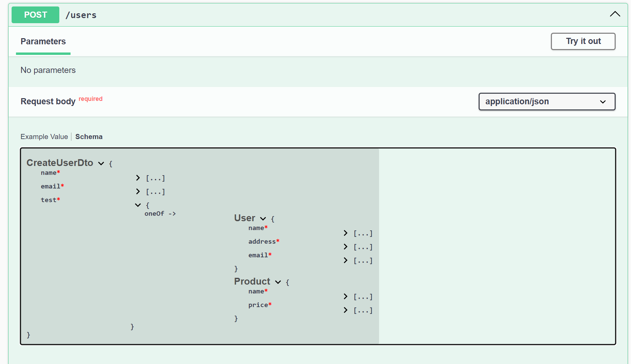Collapse the POST /users operation with the top arrow
This screenshot has height=364, width=631.
[x=615, y=14]
